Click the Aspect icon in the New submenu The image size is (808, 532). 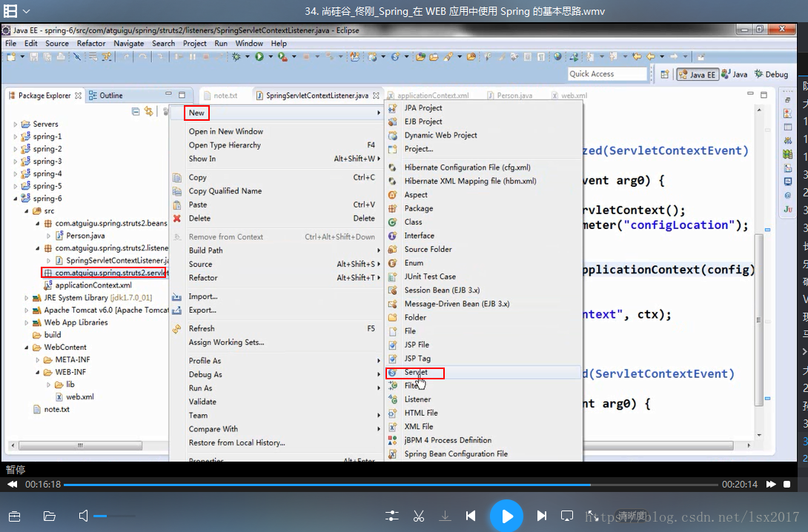click(392, 195)
